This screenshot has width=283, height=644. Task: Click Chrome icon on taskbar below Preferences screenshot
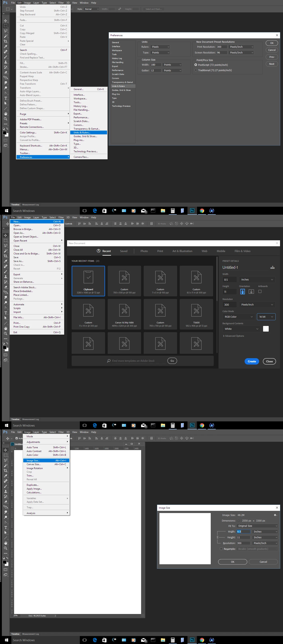(x=202, y=211)
